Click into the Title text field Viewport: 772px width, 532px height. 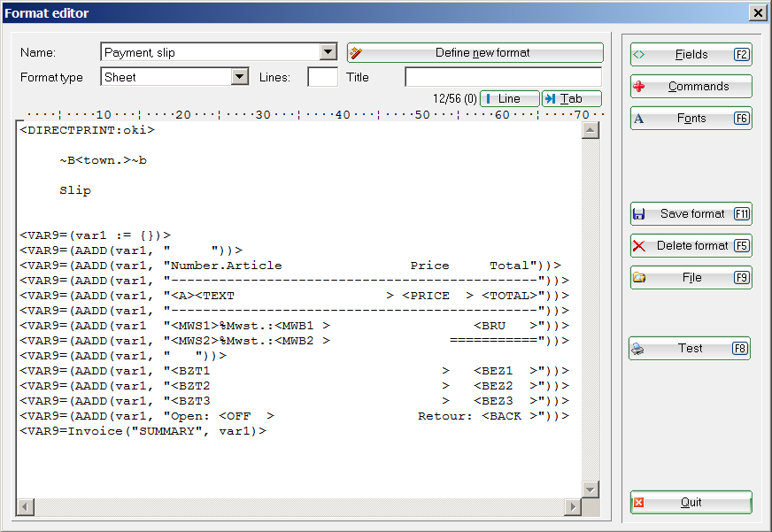[503, 78]
